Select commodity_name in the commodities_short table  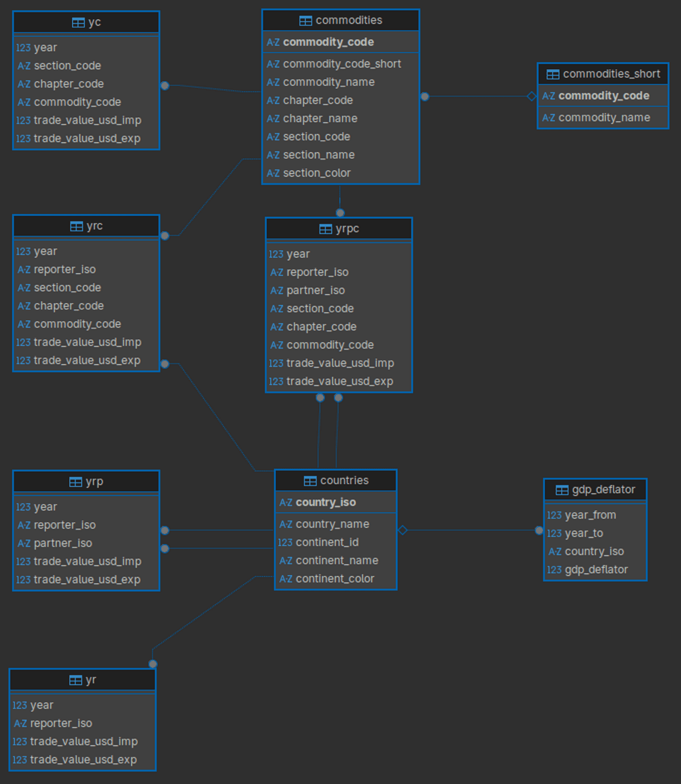pyautogui.click(x=604, y=118)
